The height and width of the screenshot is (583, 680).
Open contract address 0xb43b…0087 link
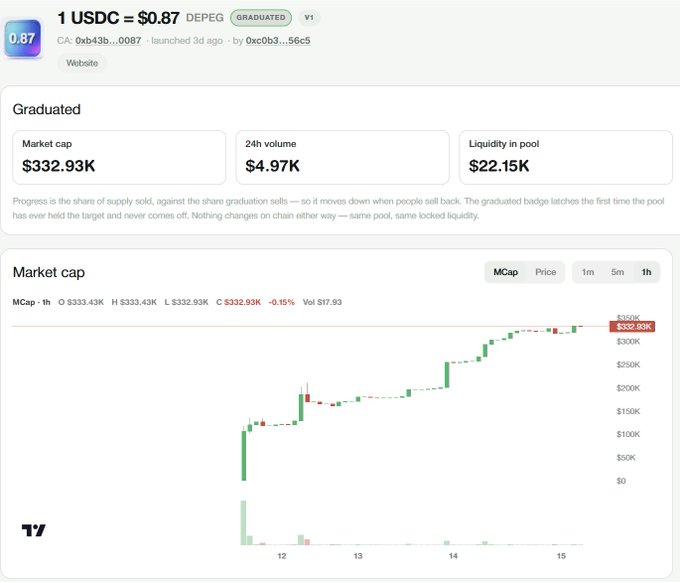click(x=108, y=41)
